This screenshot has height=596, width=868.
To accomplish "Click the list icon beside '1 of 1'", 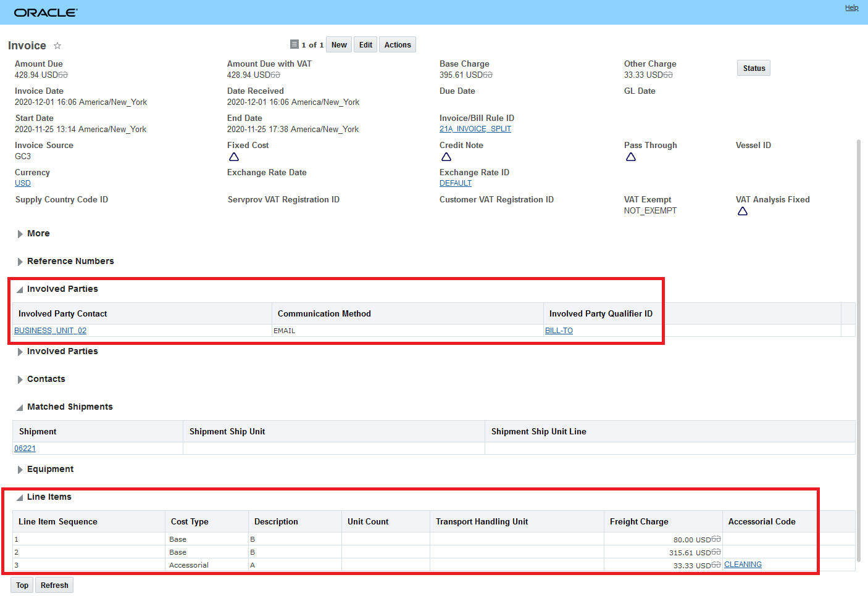I will tap(294, 44).
